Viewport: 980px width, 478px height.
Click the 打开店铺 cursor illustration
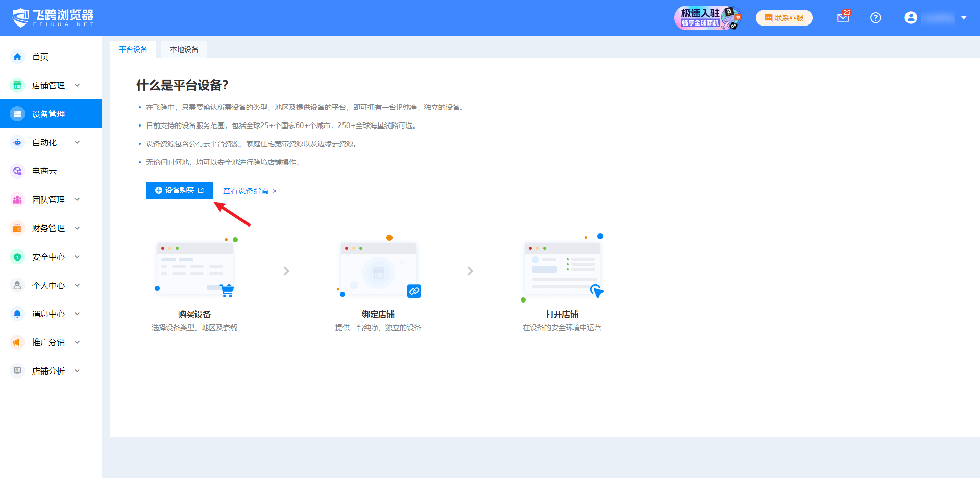(596, 291)
